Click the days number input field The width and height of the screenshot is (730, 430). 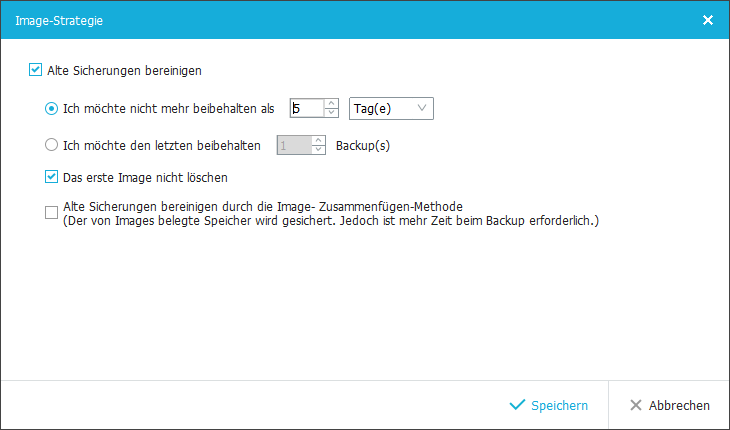[307, 108]
